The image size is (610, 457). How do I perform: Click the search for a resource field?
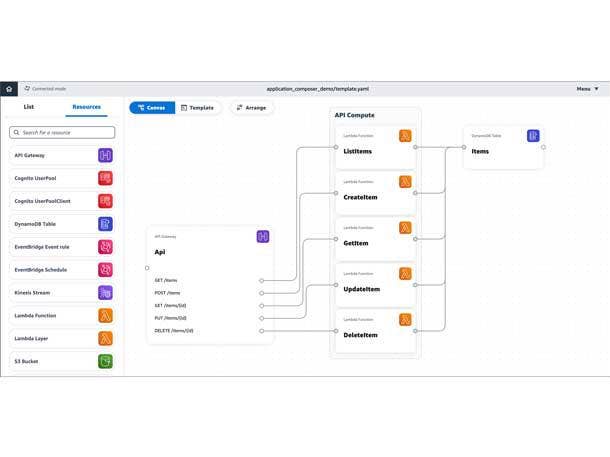62,132
